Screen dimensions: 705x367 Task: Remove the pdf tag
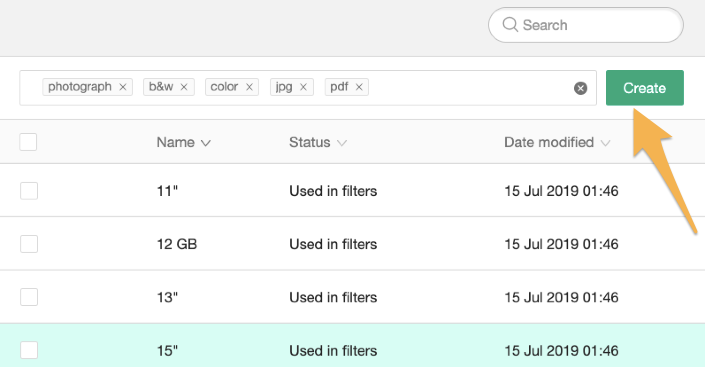[359, 87]
